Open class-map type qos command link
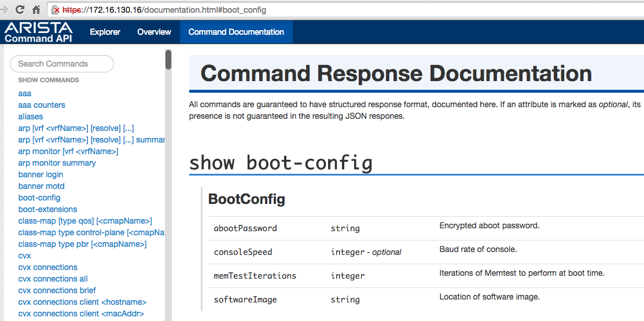The image size is (644, 321). [x=85, y=221]
